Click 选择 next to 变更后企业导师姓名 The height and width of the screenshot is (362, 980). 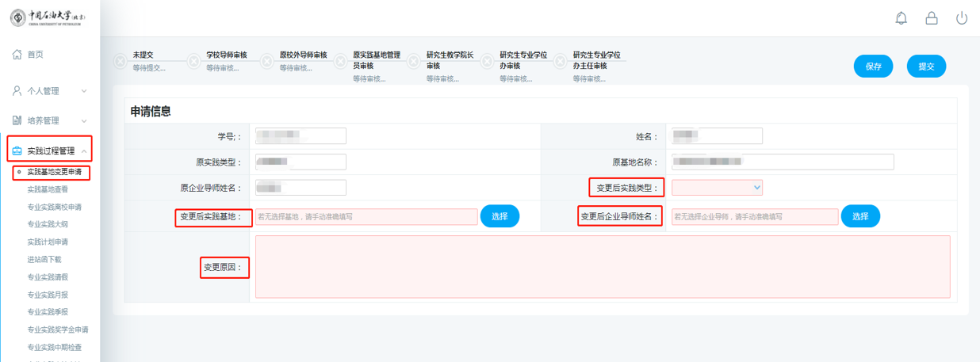(859, 216)
